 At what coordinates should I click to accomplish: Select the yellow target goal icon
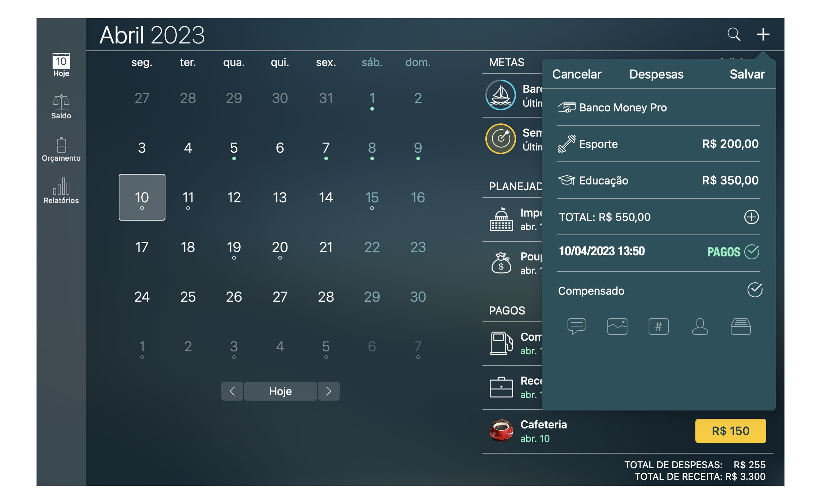click(x=501, y=139)
